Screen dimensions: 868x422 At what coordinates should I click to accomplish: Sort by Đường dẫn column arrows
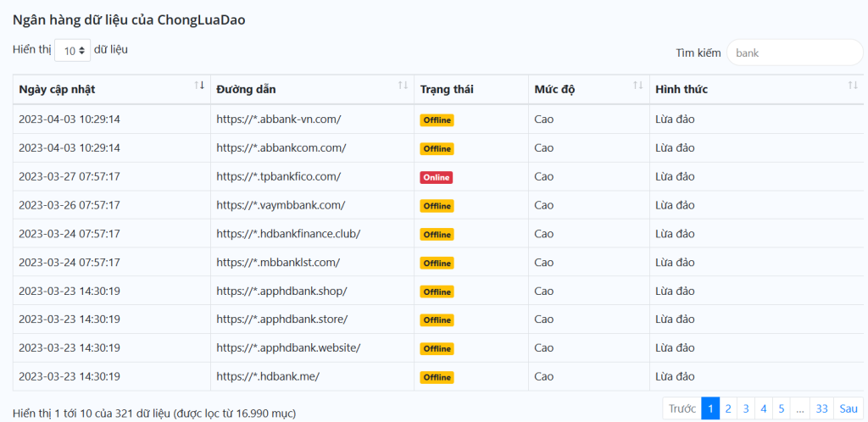[x=403, y=86]
